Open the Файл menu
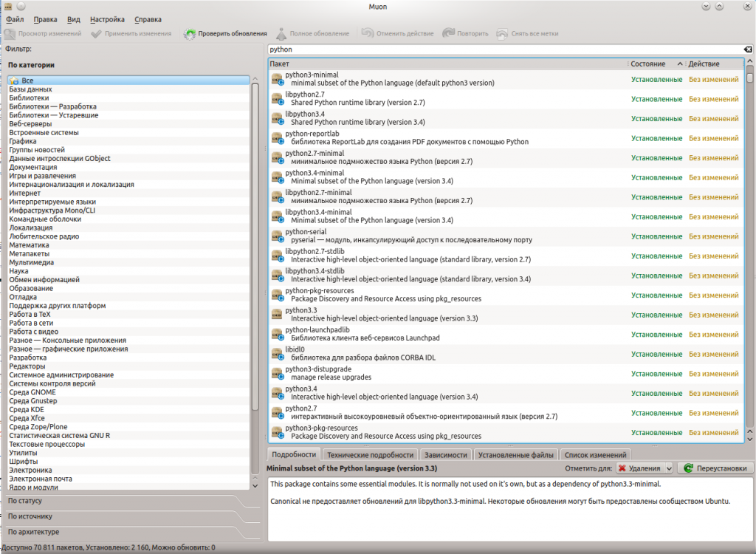The image size is (756, 554). click(x=15, y=19)
